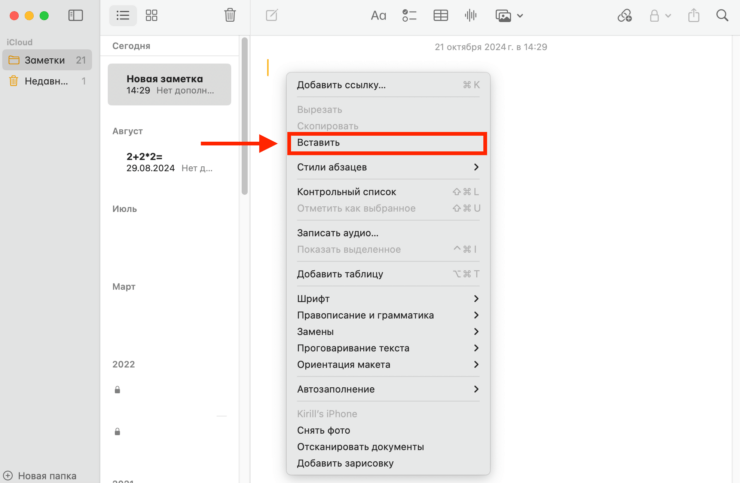Toggle the sidebar panel icon
This screenshot has width=740, height=483.
coord(76,15)
